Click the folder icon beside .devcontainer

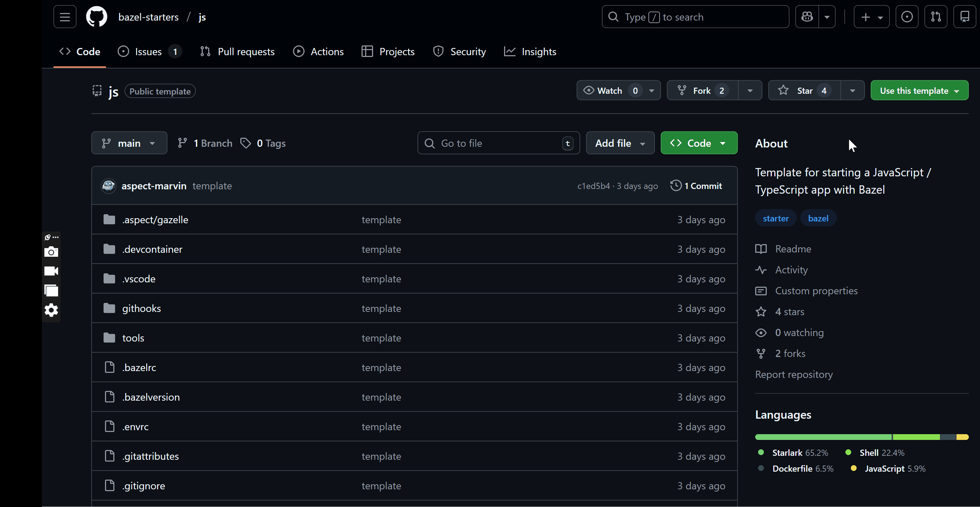point(109,249)
